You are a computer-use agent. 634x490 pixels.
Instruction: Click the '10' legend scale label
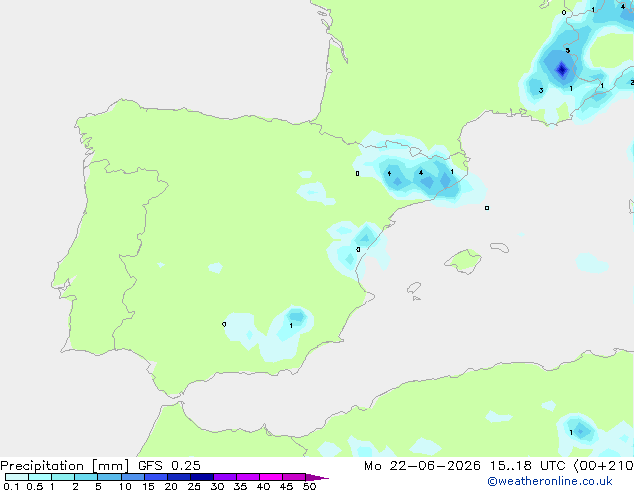125,486
